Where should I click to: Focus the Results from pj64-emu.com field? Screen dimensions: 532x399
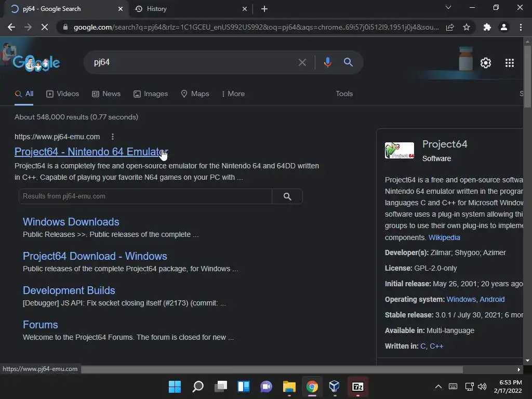tap(145, 196)
